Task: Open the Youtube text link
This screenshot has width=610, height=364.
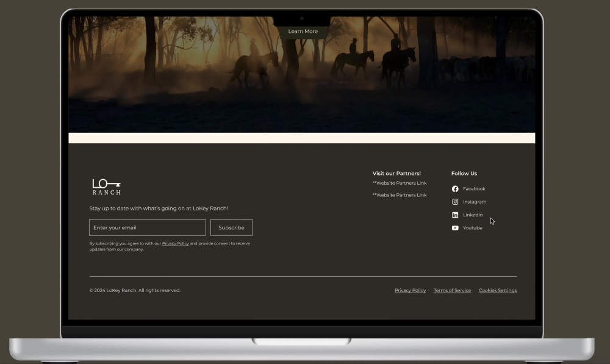Action: (x=472, y=228)
